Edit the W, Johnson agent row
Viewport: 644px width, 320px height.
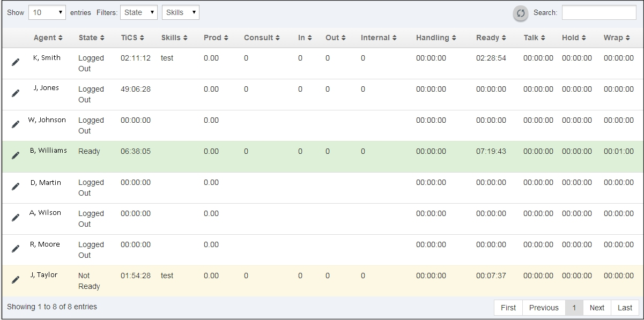[x=16, y=124]
